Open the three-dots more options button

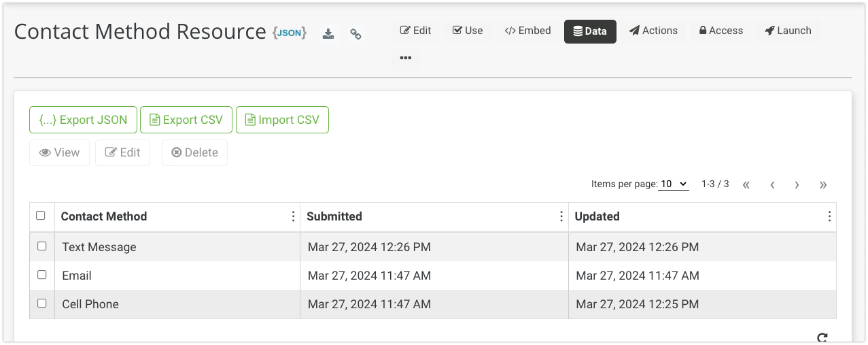click(x=406, y=58)
